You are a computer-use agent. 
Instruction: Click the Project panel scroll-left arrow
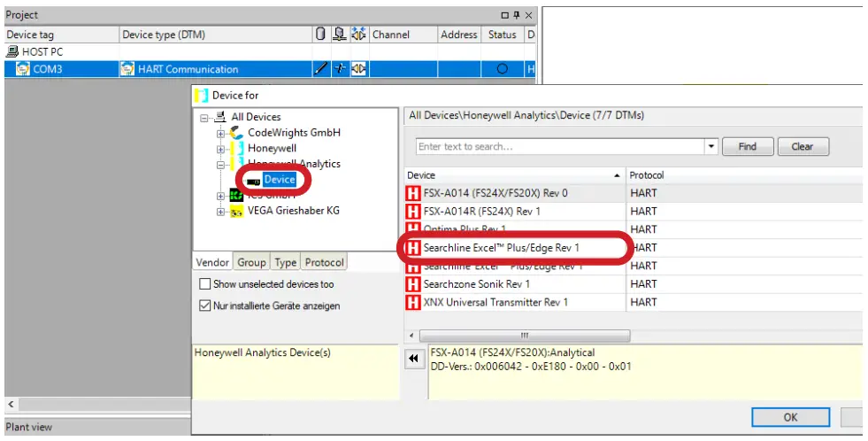point(11,405)
